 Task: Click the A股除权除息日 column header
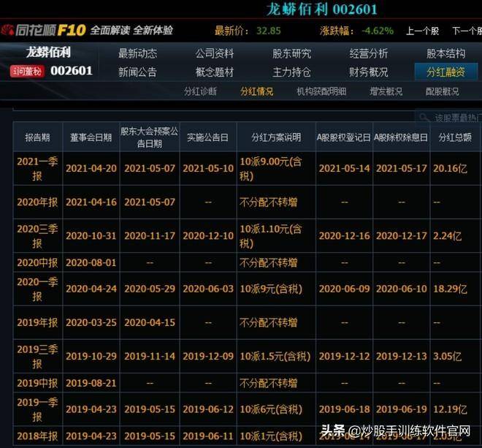coord(401,137)
